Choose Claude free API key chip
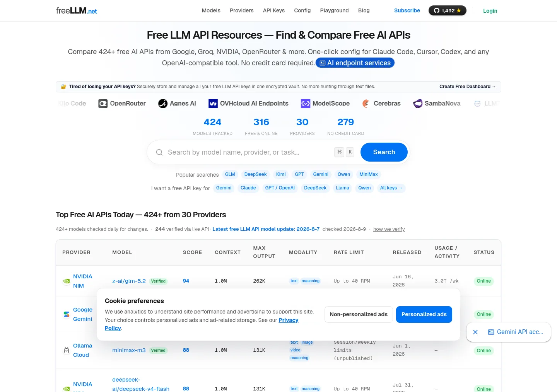 coord(248,188)
